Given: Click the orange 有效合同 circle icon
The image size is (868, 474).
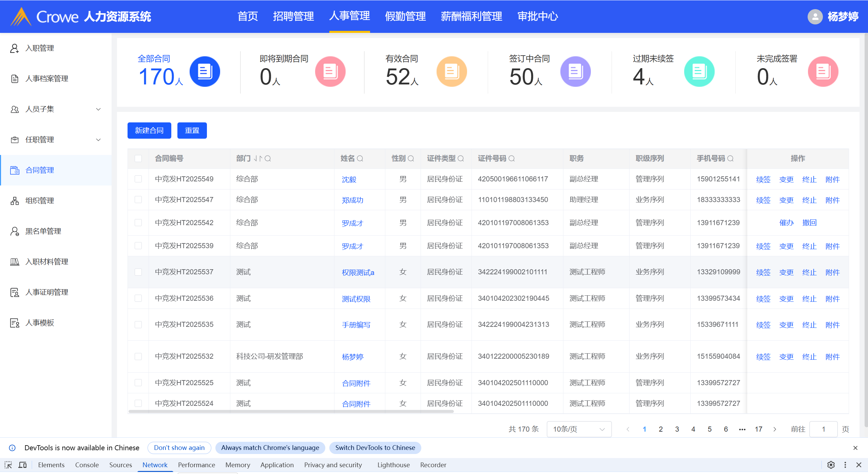Looking at the screenshot, I should pos(451,72).
